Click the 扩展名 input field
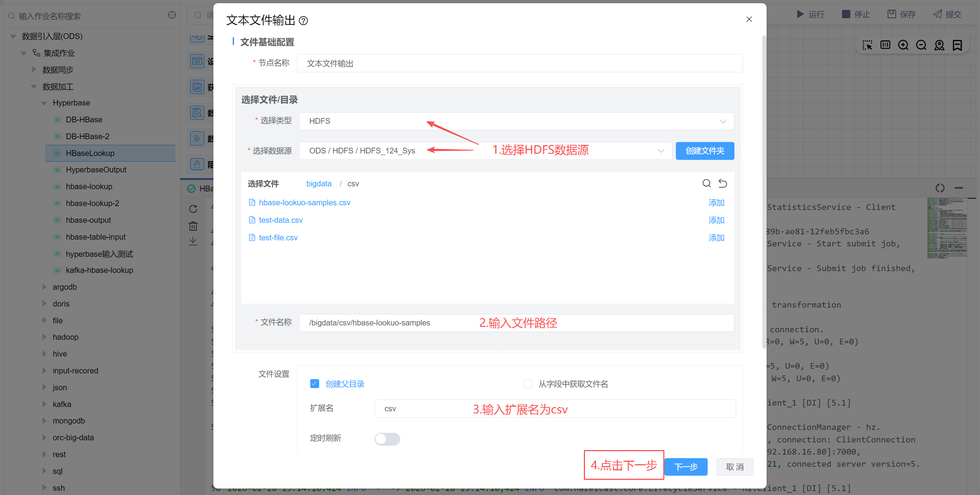 click(555, 408)
